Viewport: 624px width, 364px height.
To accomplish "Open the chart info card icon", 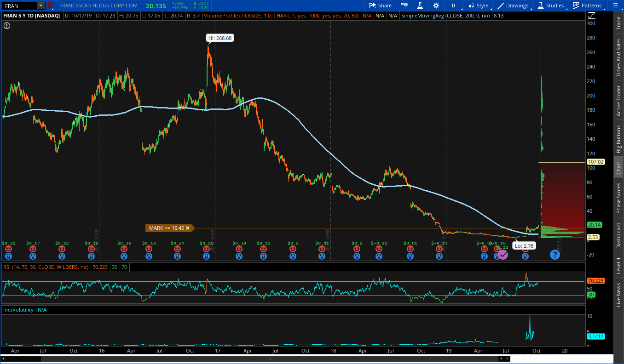I will pyautogui.click(x=404, y=6).
